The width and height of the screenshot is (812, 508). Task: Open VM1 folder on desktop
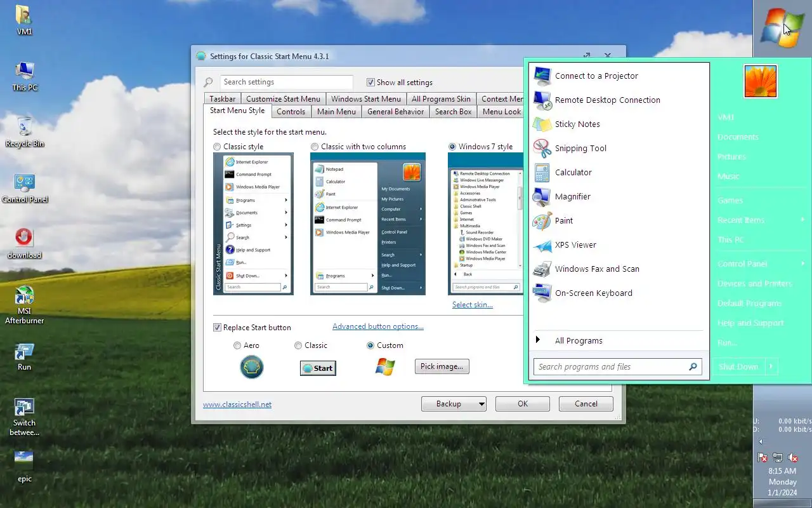coord(24,20)
